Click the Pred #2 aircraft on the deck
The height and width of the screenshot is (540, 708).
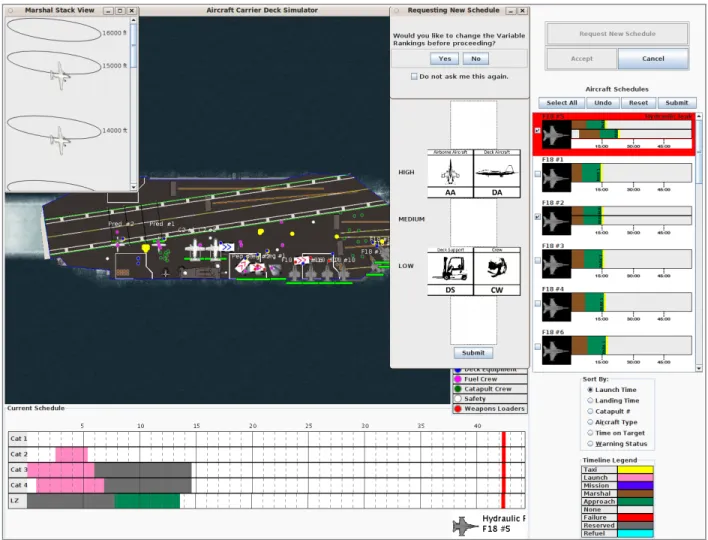click(x=118, y=242)
